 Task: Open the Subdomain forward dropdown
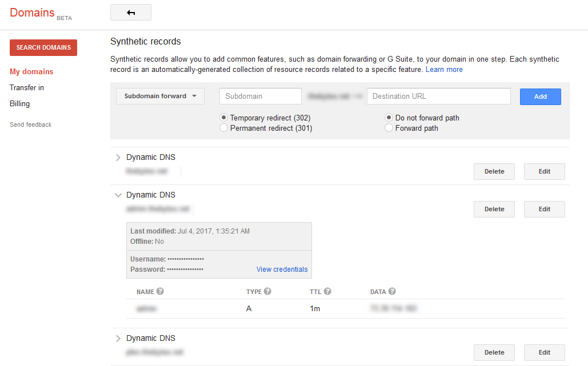(160, 96)
